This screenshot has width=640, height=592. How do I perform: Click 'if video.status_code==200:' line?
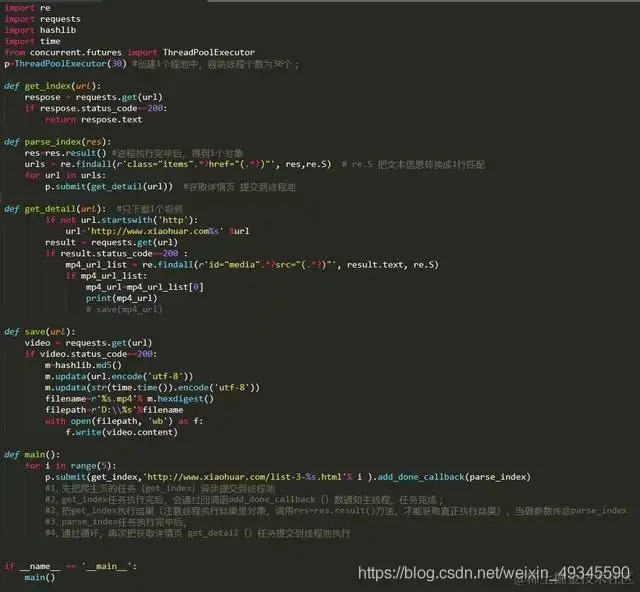click(91, 354)
